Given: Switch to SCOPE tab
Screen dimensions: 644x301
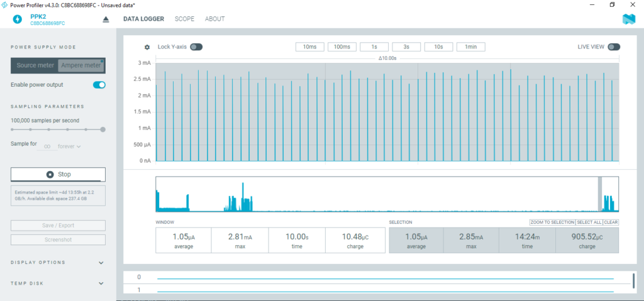Looking at the screenshot, I should [184, 19].
